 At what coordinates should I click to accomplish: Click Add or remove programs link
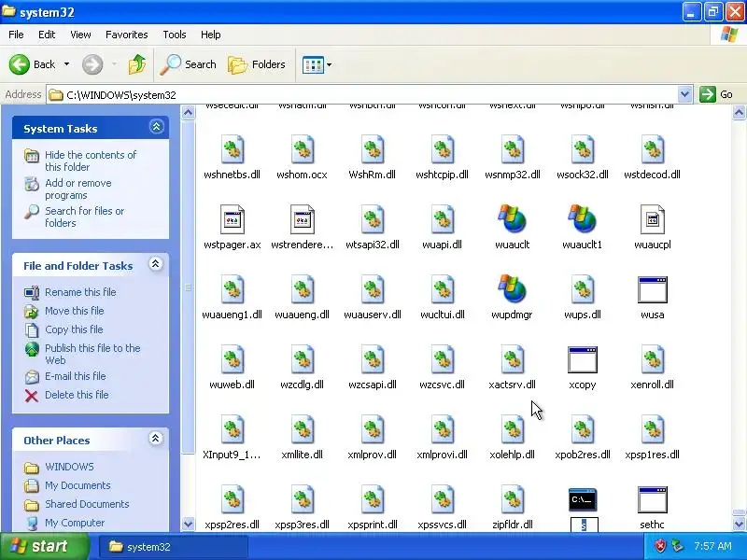tap(78, 189)
